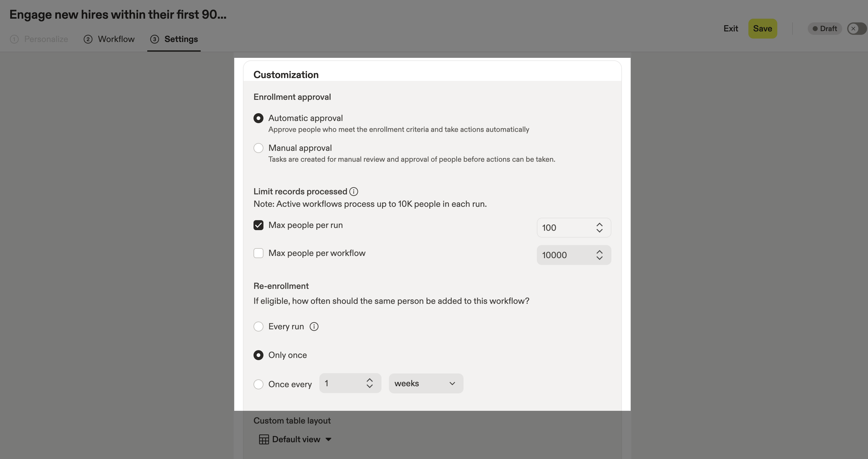Click the info icon beside the Every run option
This screenshot has width=868, height=459.
pos(314,326)
